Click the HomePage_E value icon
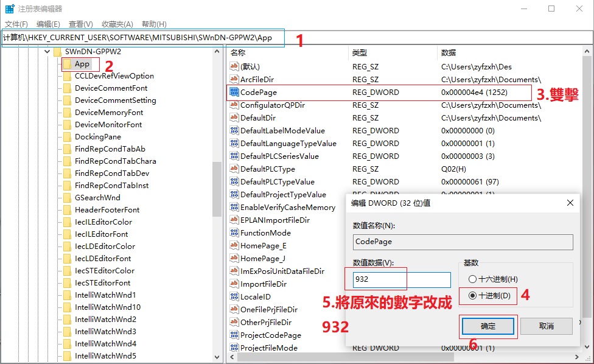 click(x=234, y=246)
